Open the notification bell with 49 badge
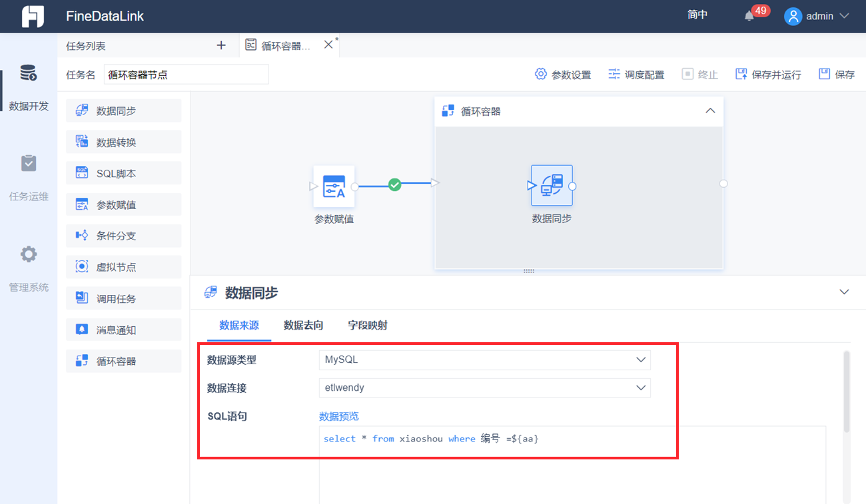 pos(750,15)
